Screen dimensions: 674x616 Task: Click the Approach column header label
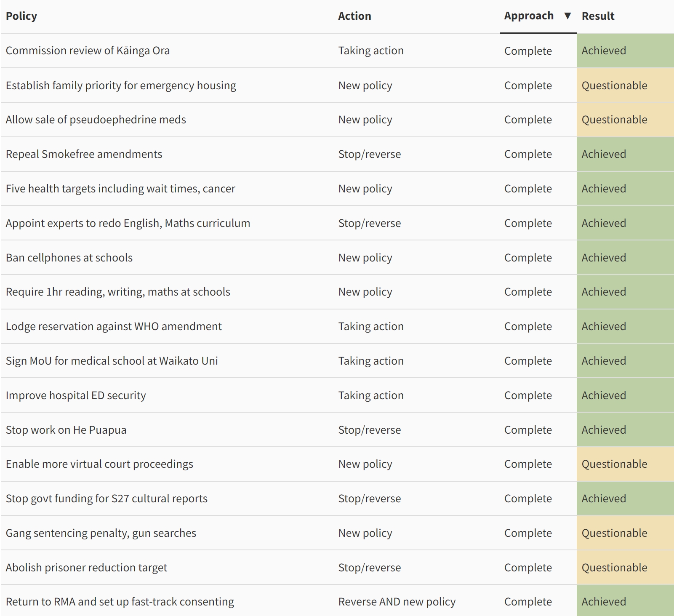point(529,16)
